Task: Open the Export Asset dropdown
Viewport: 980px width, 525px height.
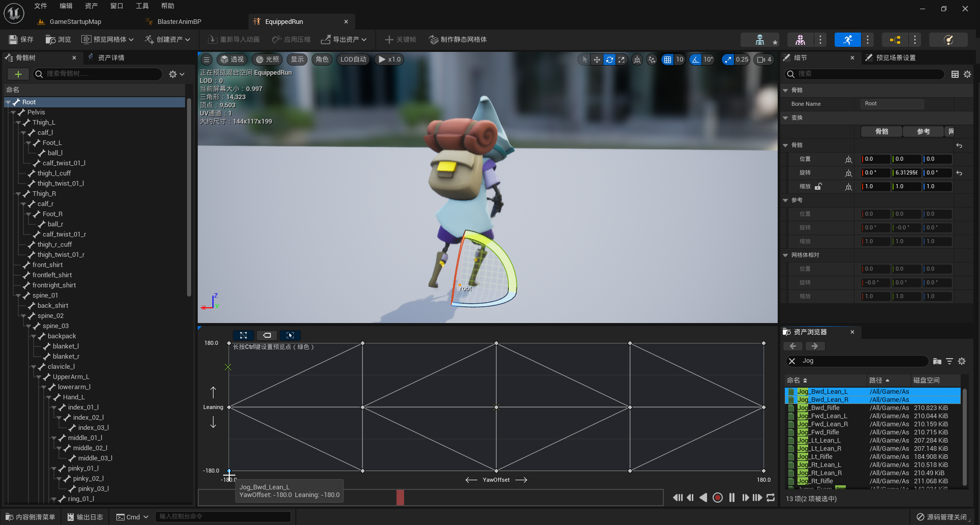Action: [344, 39]
